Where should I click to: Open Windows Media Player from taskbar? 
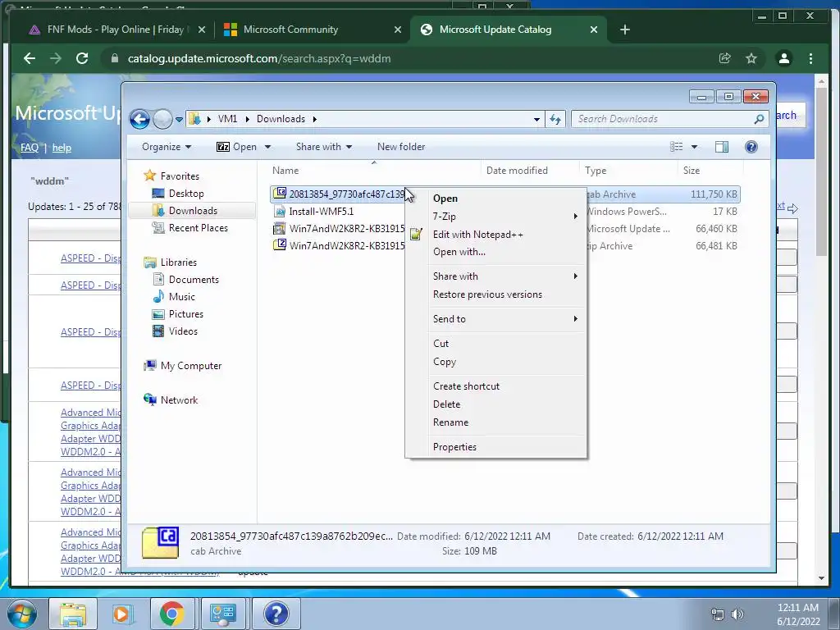tap(122, 614)
